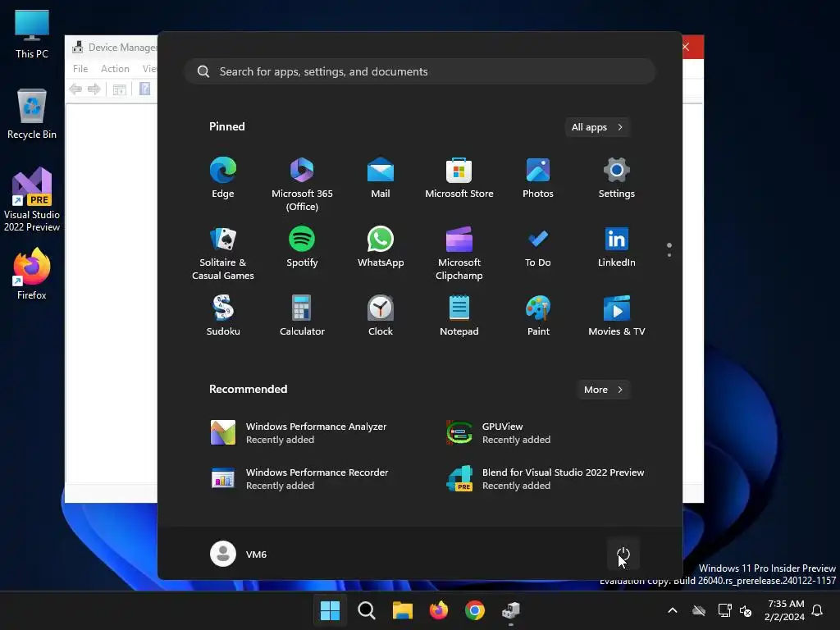Launch Microsoft Clipchamp

coord(459,253)
